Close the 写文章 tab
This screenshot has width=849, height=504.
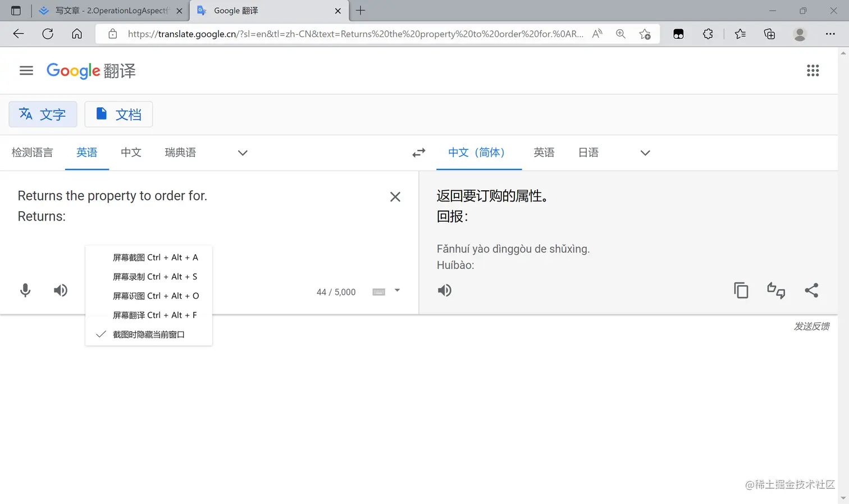[179, 11]
